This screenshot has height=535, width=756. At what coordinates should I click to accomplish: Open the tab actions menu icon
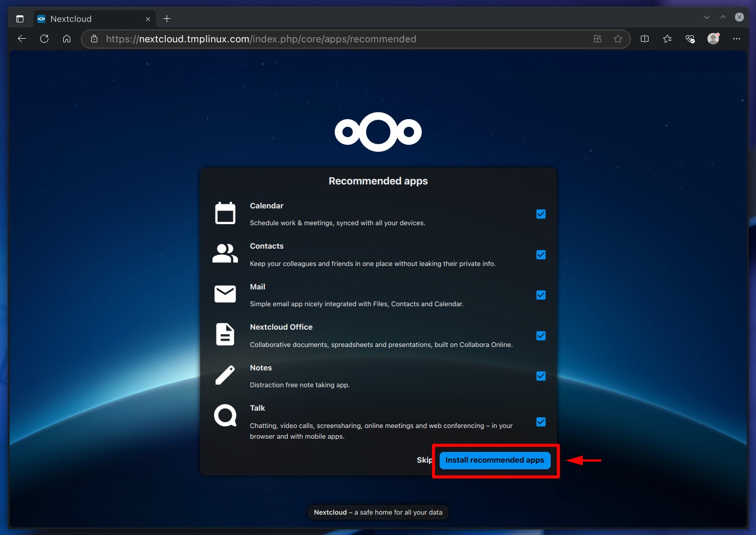point(20,19)
